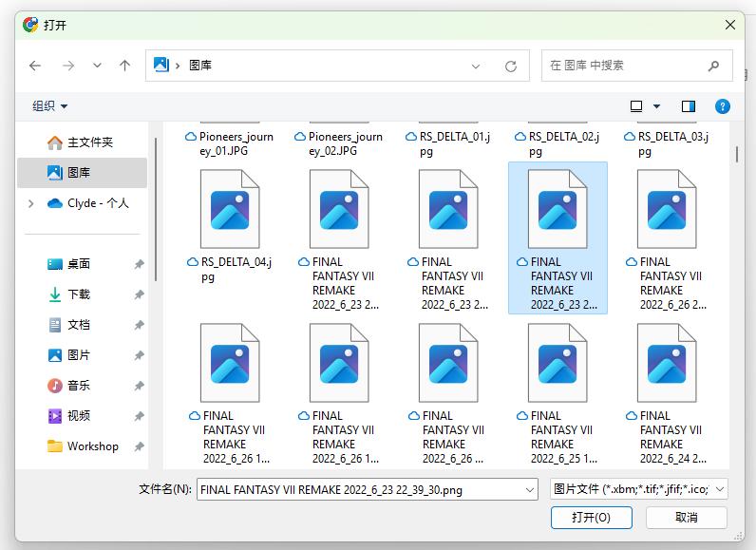756x550 pixels.
Task: Click the gallery icon in the address bar
Action: coord(161,65)
